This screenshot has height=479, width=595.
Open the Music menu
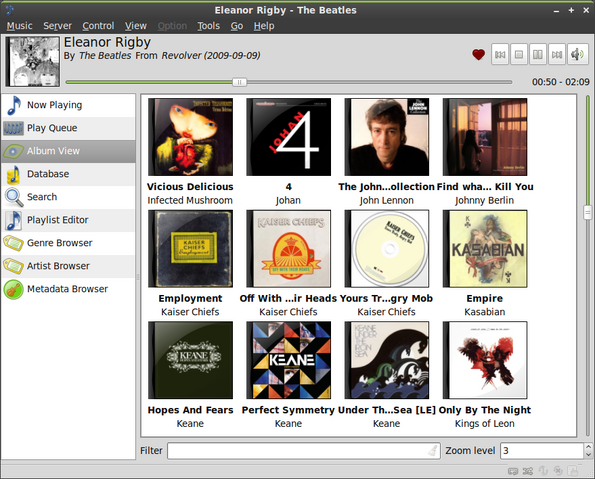pyautogui.click(x=19, y=26)
